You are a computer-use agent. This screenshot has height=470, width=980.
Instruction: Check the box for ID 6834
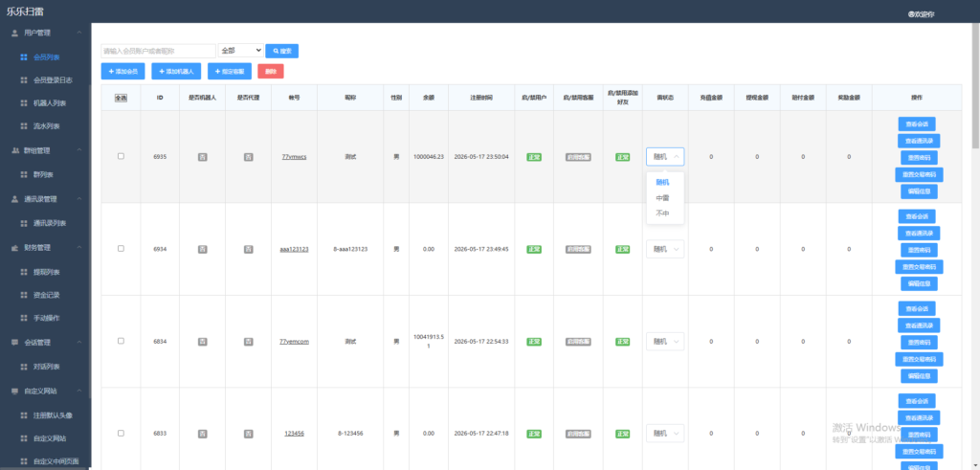pos(121,341)
